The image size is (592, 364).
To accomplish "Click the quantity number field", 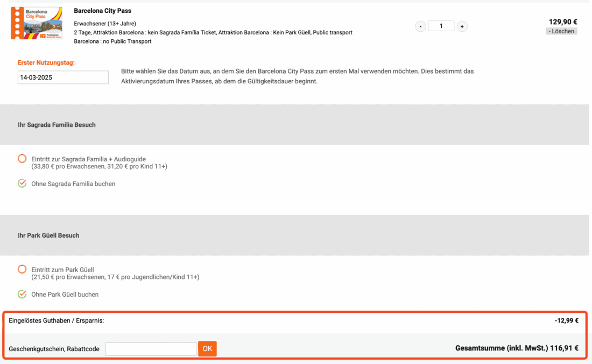I will click(x=441, y=26).
